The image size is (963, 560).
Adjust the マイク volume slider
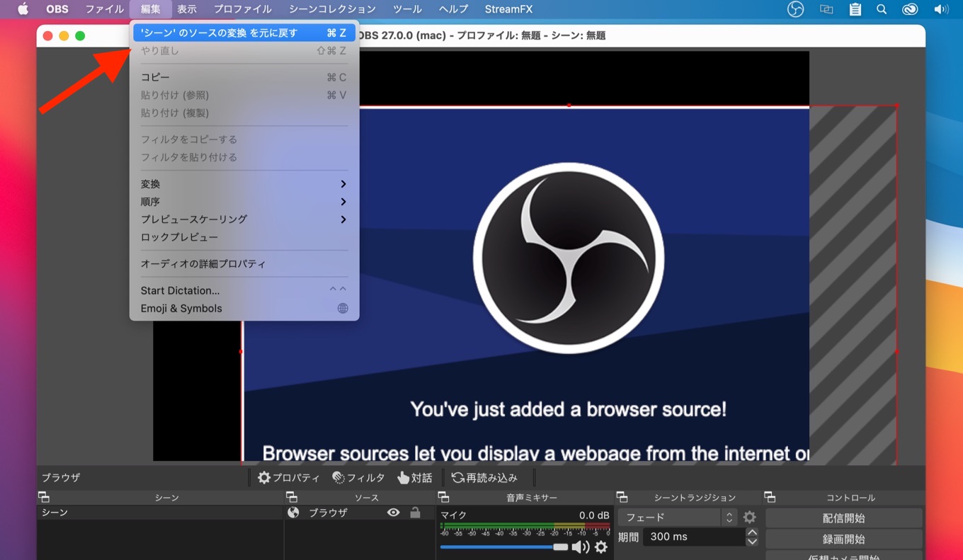[x=504, y=547]
